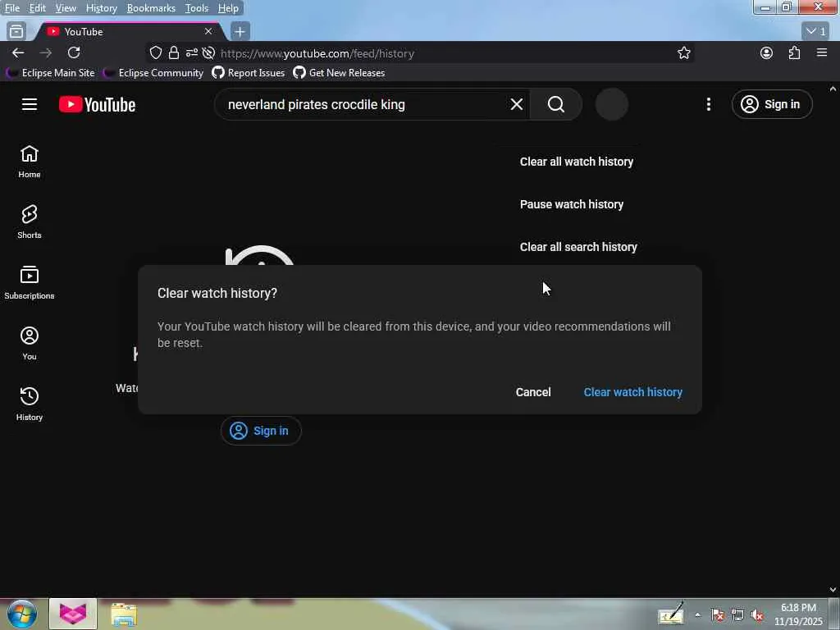Cancel the clear watch history dialog
This screenshot has width=840, height=630.
coord(533,392)
